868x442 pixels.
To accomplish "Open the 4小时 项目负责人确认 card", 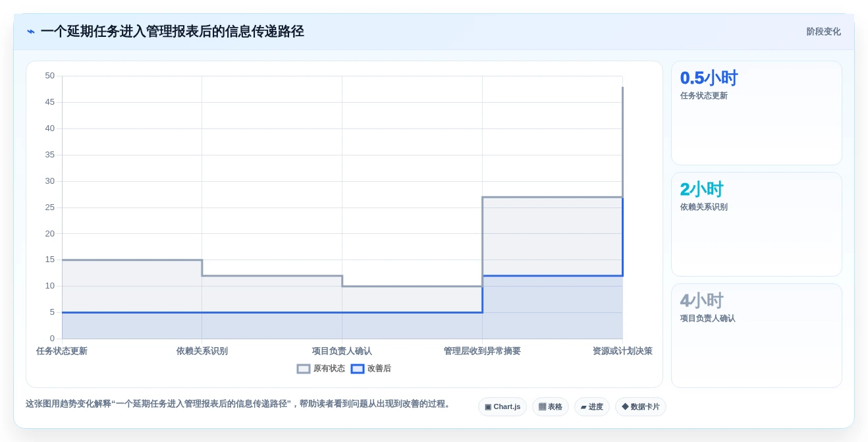I will [757, 335].
